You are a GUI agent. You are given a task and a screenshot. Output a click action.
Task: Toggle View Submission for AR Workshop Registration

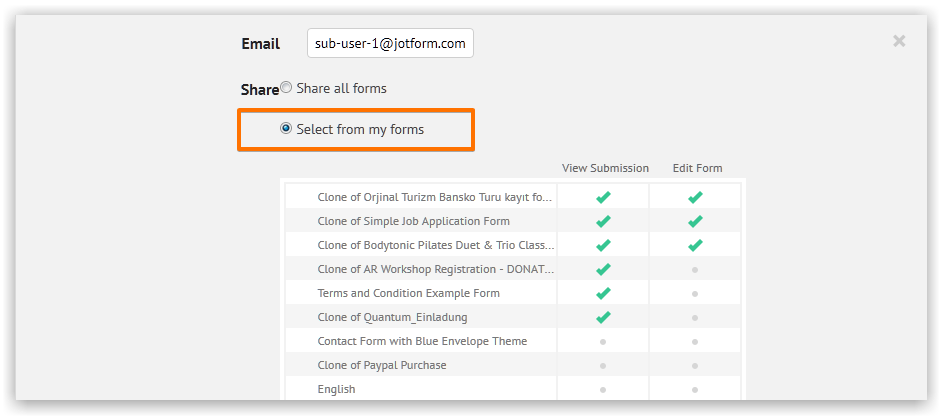(x=602, y=269)
